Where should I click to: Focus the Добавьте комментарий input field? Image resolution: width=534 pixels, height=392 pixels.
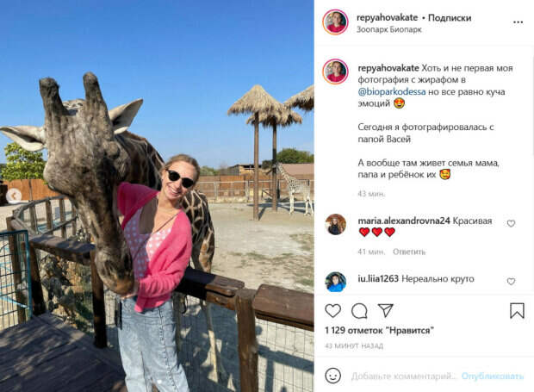[404, 376]
